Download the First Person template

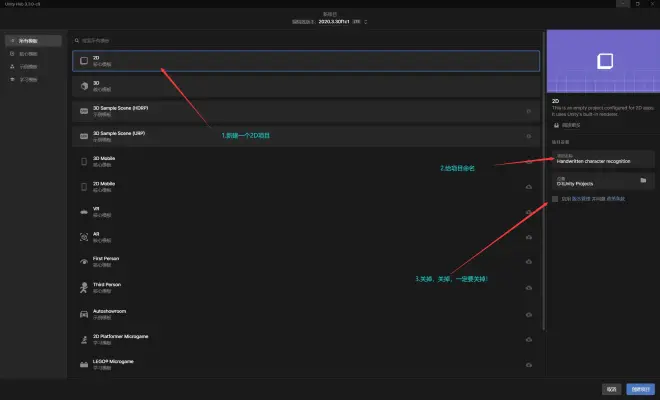(529, 261)
